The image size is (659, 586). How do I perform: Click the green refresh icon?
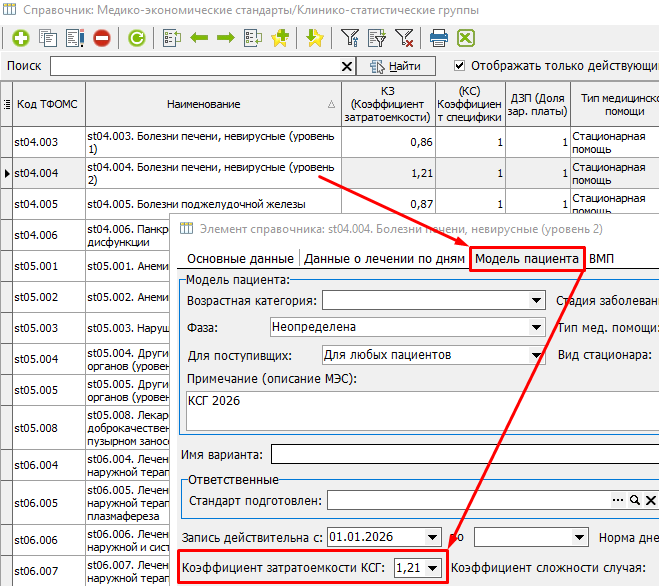pos(137,38)
